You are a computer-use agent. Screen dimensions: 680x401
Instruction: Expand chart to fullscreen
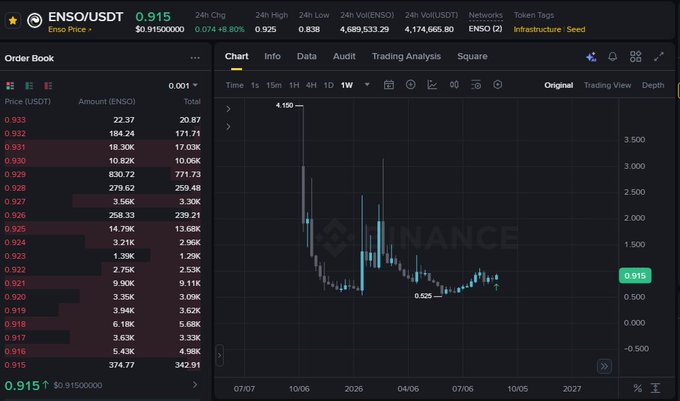pyautogui.click(x=658, y=56)
